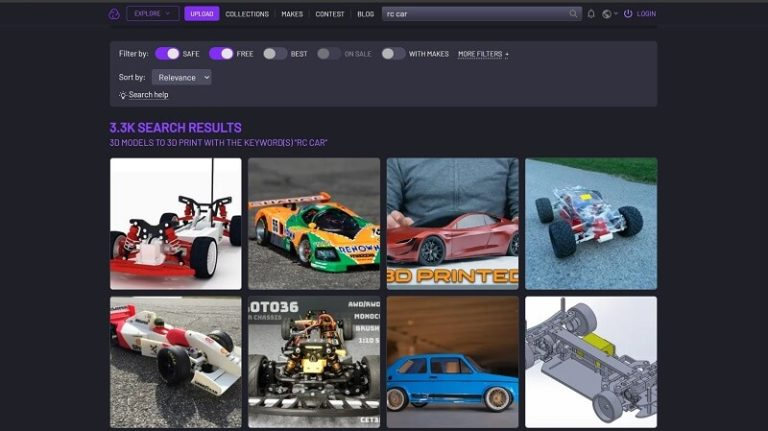Disable the FREE filter switch
The width and height of the screenshot is (768, 431).
pyautogui.click(x=221, y=54)
